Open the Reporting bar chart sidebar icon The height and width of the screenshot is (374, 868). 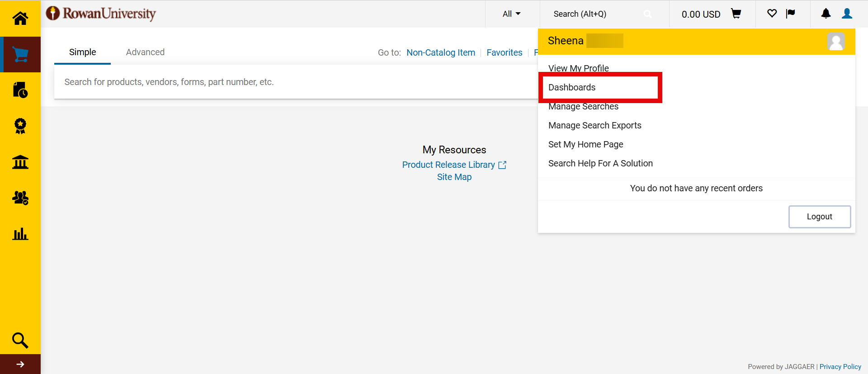coord(20,234)
